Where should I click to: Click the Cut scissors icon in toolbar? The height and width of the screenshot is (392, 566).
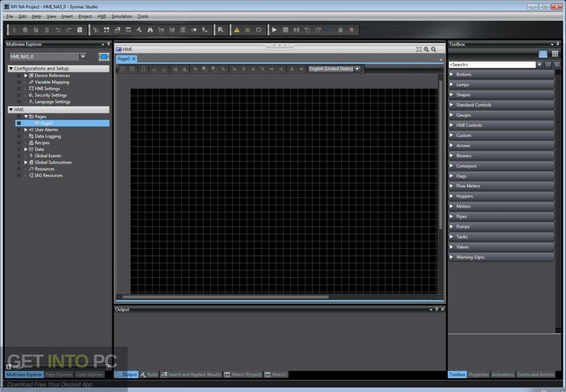tap(14, 30)
